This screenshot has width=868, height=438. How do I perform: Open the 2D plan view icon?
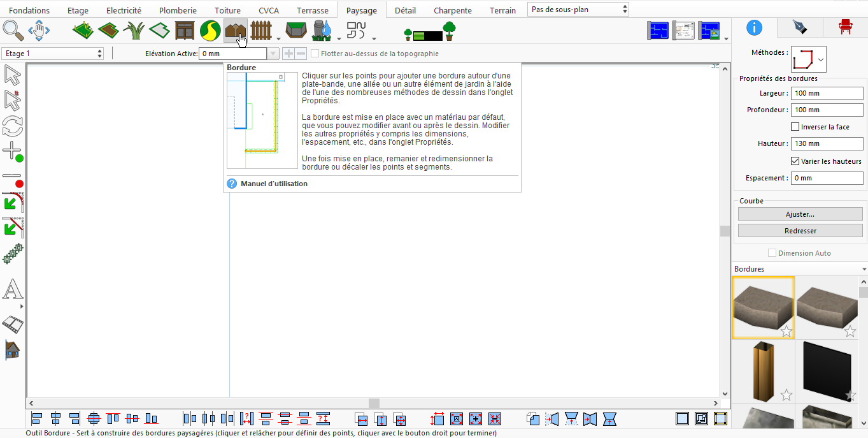(658, 31)
